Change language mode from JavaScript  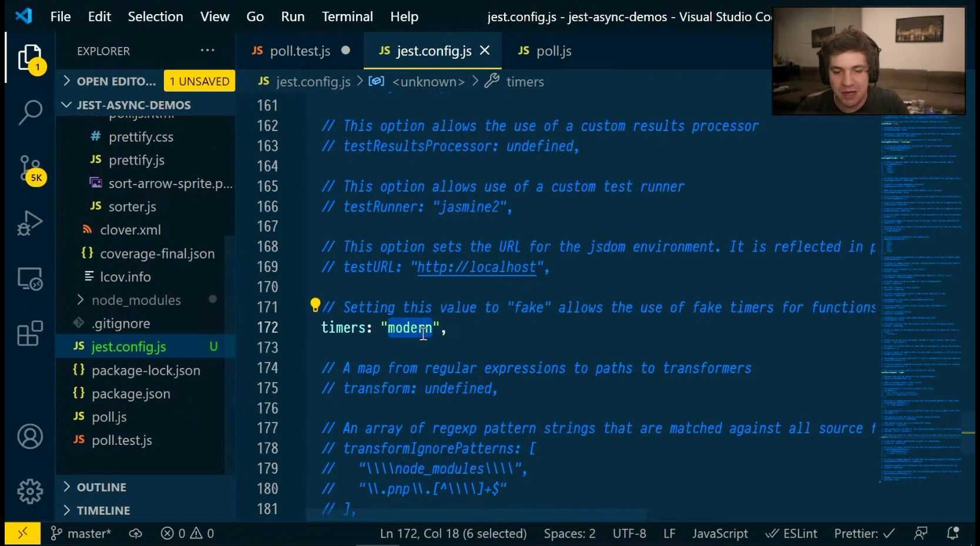pyautogui.click(x=720, y=534)
